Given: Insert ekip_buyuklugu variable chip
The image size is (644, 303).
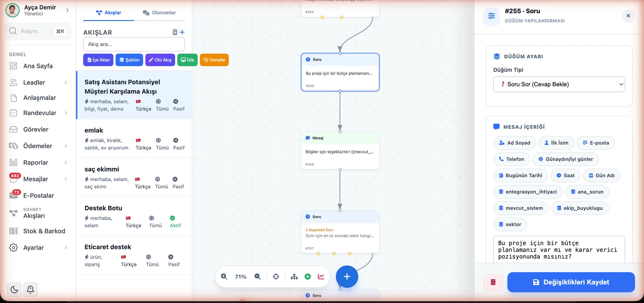Looking at the screenshot, I should pos(580,208).
